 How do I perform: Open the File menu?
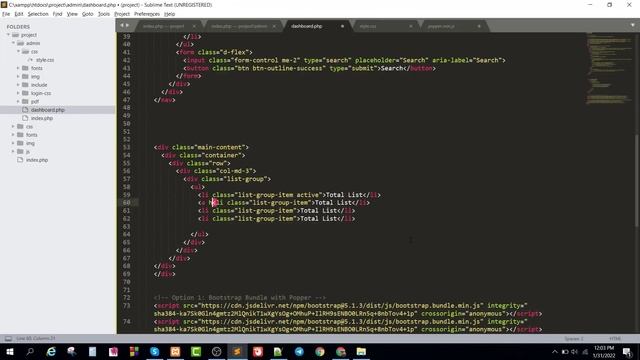tap(6, 14)
